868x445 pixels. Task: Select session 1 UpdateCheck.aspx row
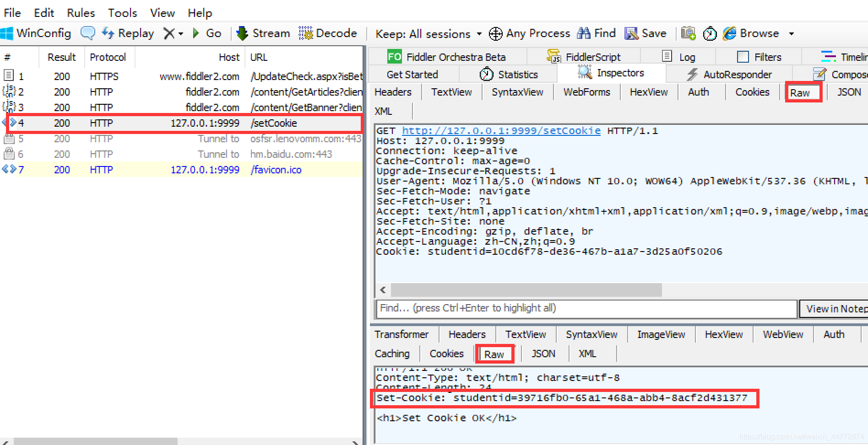click(x=182, y=76)
